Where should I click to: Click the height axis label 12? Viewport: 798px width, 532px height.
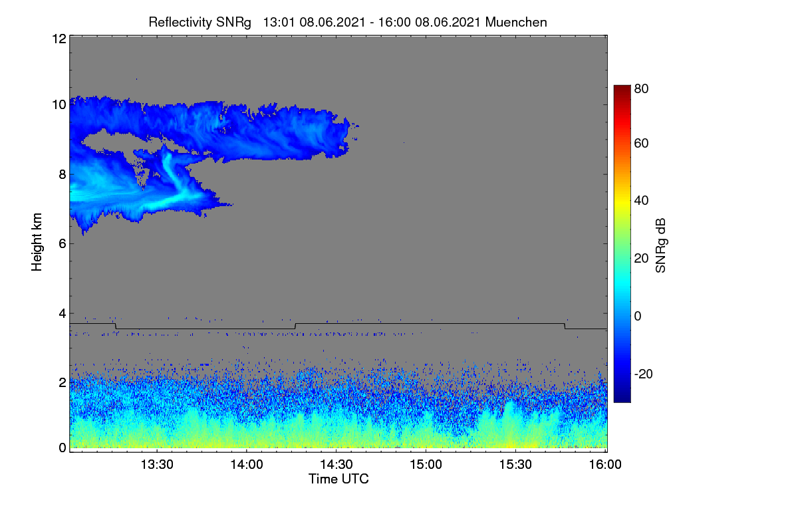(x=59, y=39)
